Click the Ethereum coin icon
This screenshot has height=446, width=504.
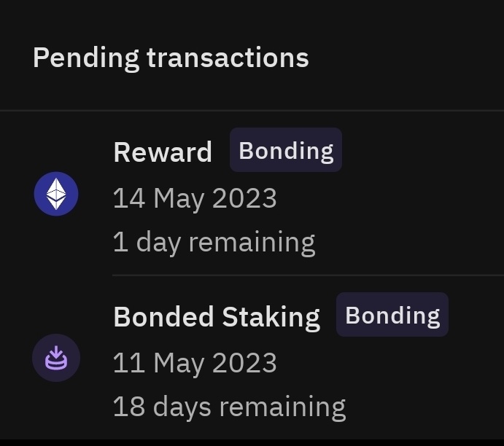(56, 194)
